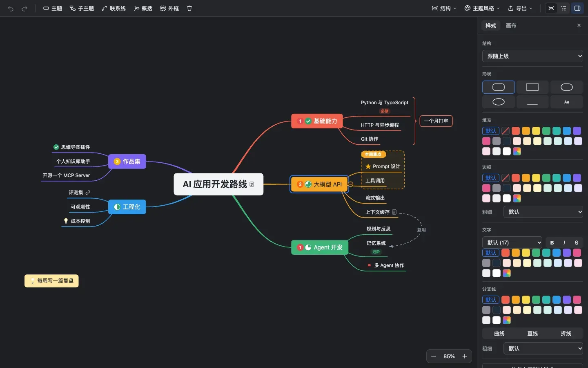This screenshot has width=588, height=368.
Task: Switch to the 样式 tab
Action: (490, 25)
